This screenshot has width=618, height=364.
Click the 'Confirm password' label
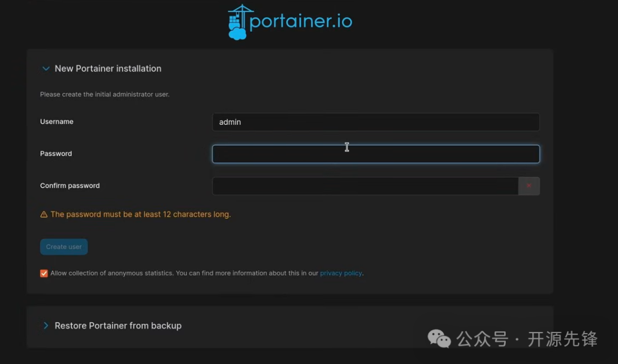tap(70, 185)
